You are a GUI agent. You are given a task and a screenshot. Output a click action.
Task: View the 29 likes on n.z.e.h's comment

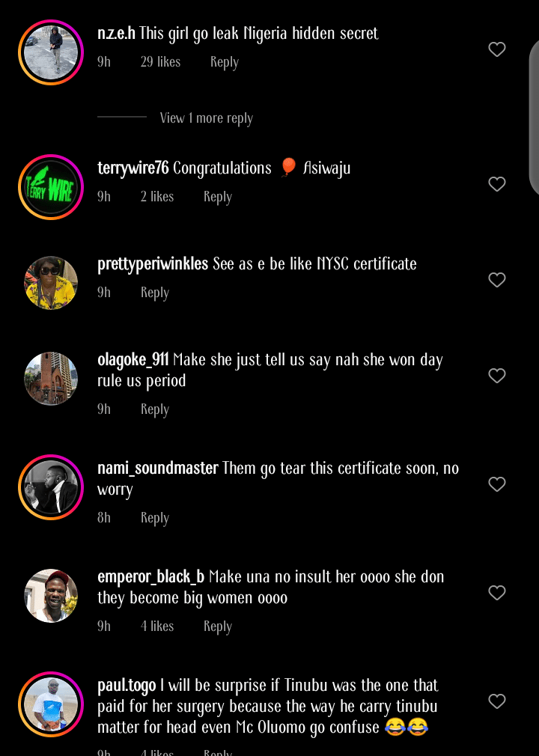160,62
